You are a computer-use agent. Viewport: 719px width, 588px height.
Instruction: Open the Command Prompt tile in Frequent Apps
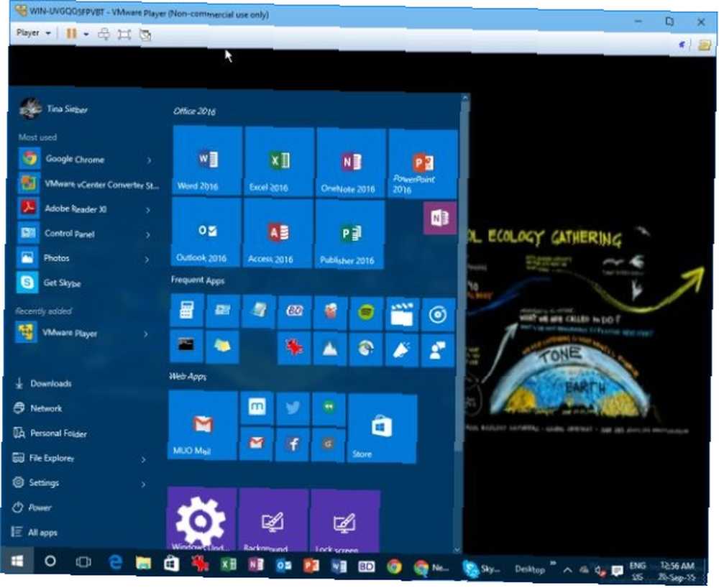click(186, 346)
